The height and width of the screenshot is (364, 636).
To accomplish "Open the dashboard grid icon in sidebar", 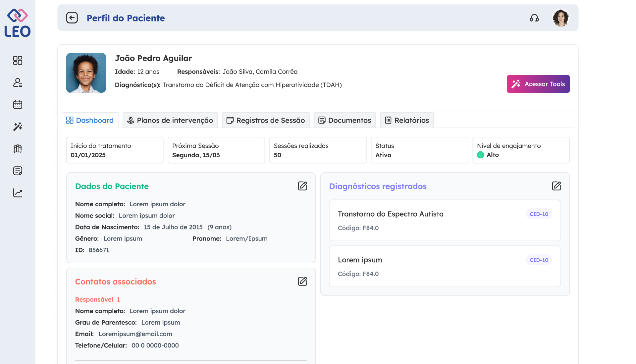I will pyautogui.click(x=18, y=60).
